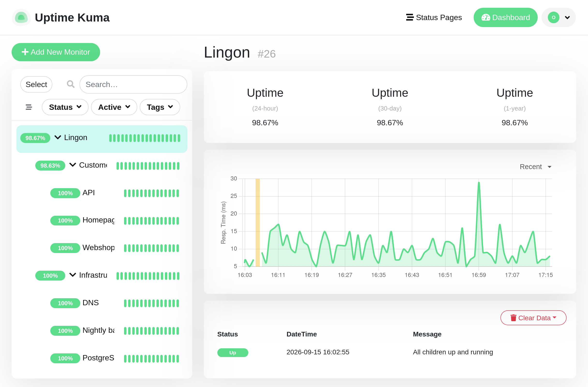Click the filter list lines icon
588x387 pixels.
(x=29, y=107)
